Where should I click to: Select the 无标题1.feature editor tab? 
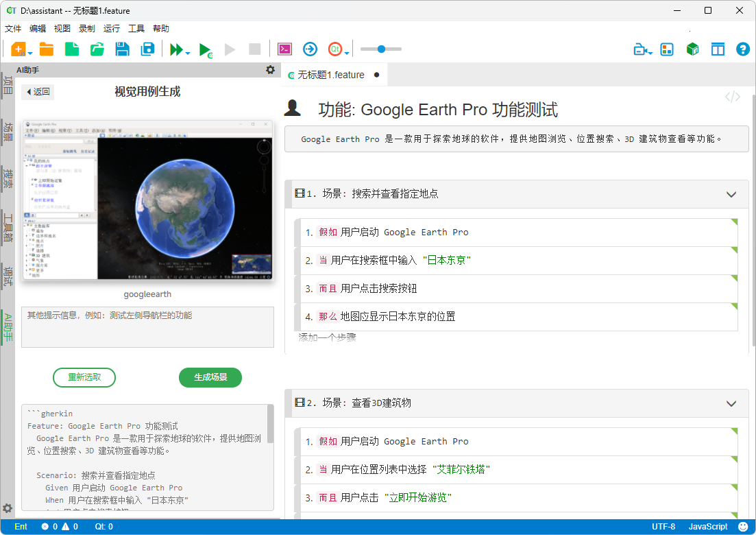(333, 75)
